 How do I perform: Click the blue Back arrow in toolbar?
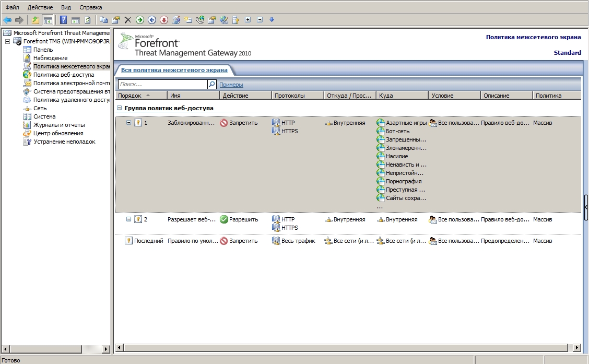pyautogui.click(x=7, y=20)
